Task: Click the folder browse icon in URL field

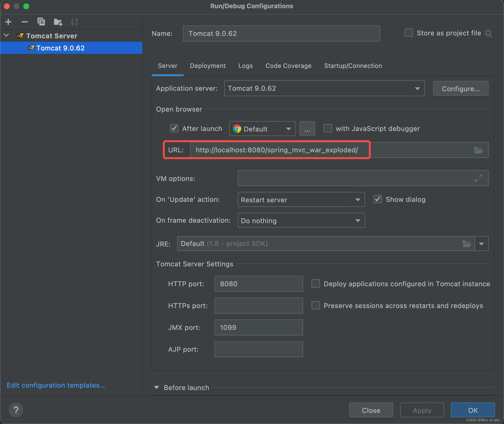Action: (x=478, y=150)
